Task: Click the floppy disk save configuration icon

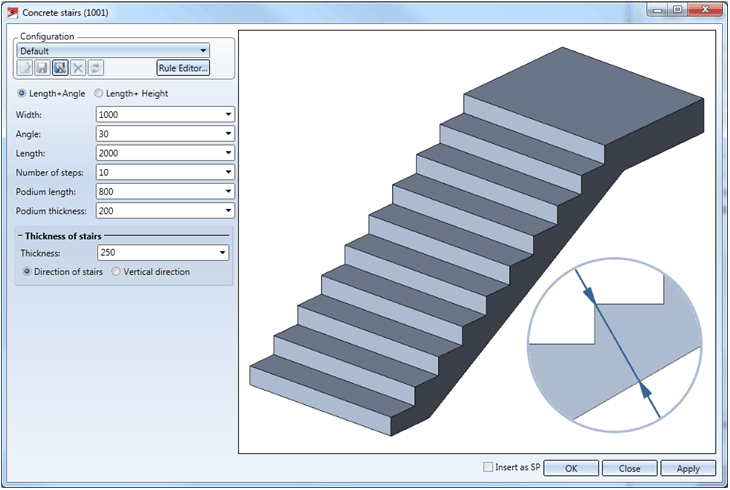Action: click(x=42, y=68)
